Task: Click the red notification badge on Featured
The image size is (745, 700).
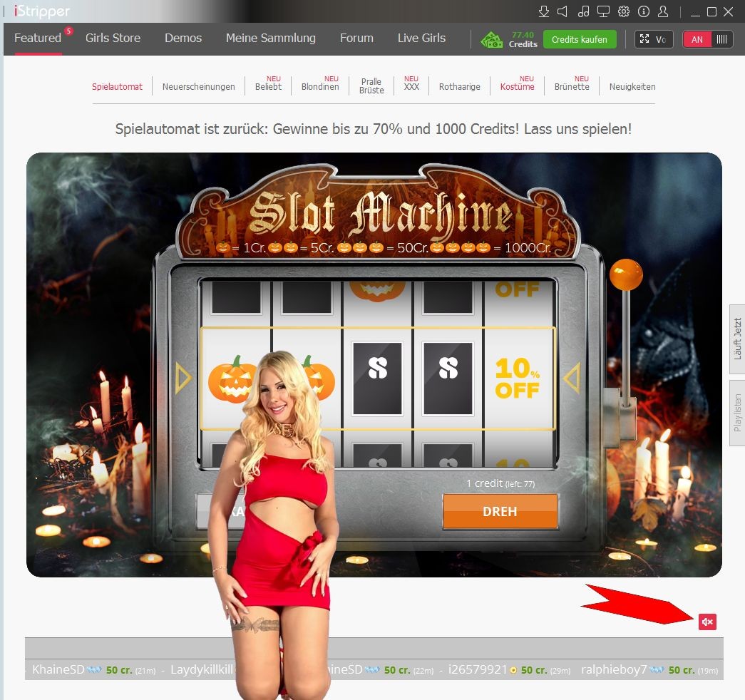Action: tap(69, 31)
